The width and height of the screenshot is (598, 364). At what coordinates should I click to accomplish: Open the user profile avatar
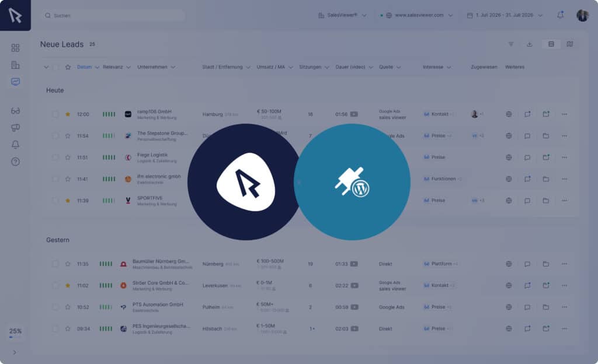(x=582, y=15)
